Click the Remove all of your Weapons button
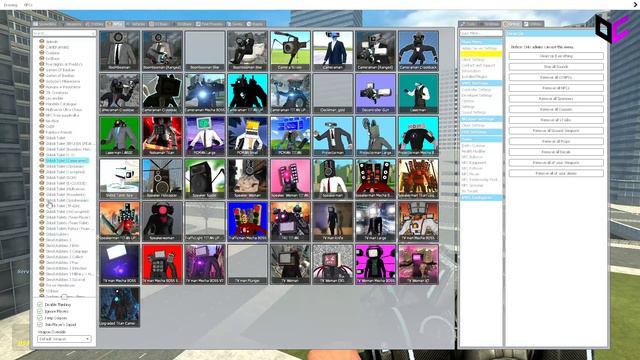 [x=556, y=162]
